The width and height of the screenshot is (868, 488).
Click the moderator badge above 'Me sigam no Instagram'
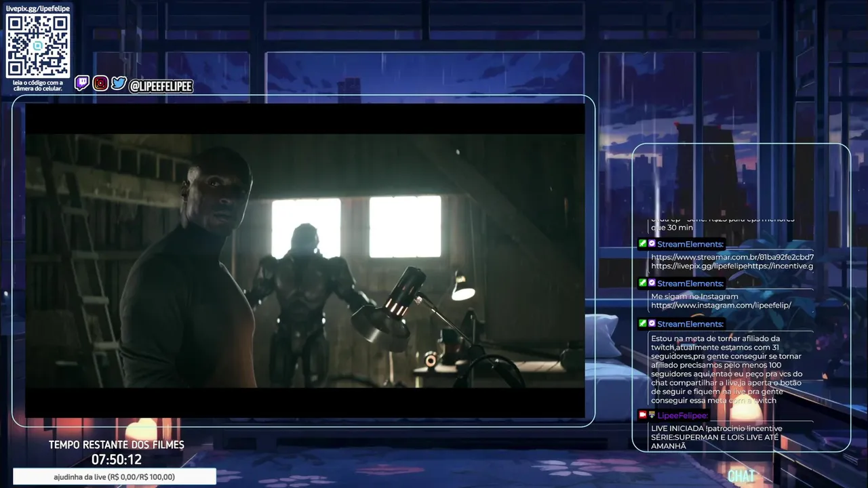pos(642,283)
